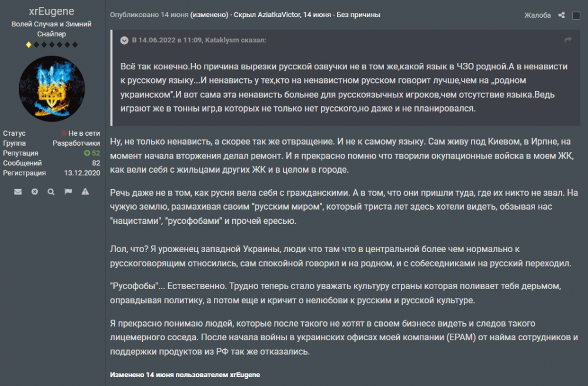This screenshot has width=588, height=386.
Task: Click the Жалоба report link
Action: pyautogui.click(x=537, y=15)
